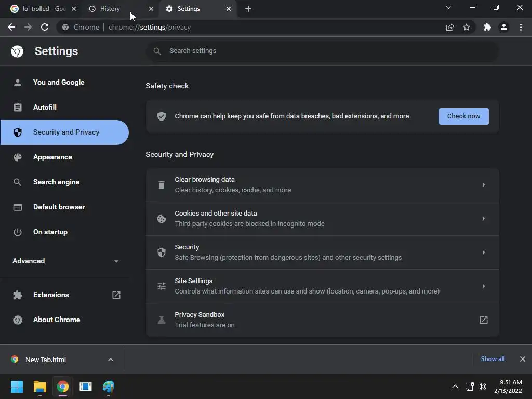Image resolution: width=532 pixels, height=399 pixels.
Task: Open the tab search dropdown arrow
Action: click(x=448, y=7)
